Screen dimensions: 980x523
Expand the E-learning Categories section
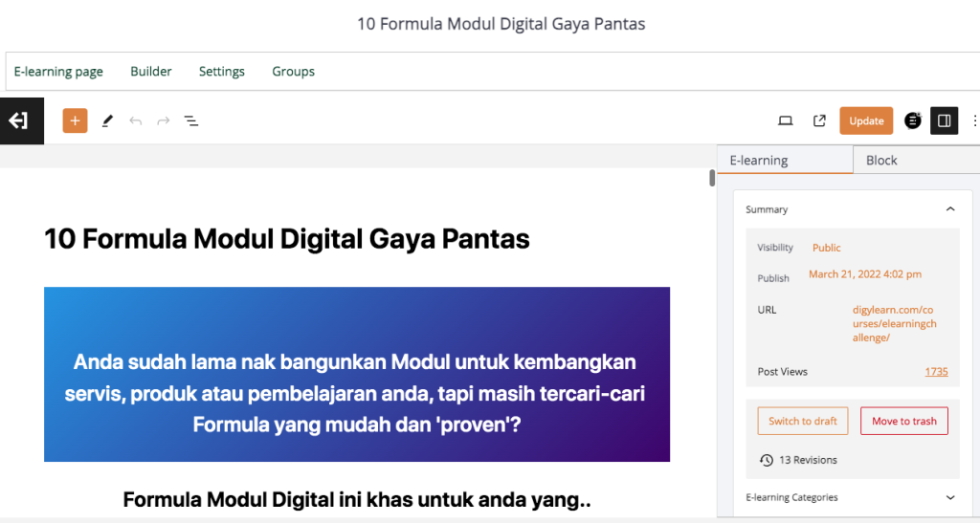click(949, 497)
